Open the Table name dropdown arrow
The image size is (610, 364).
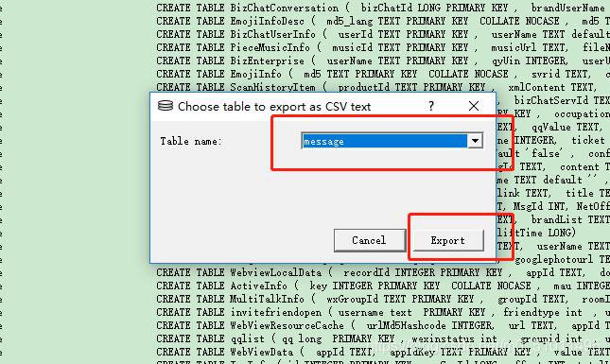475,141
